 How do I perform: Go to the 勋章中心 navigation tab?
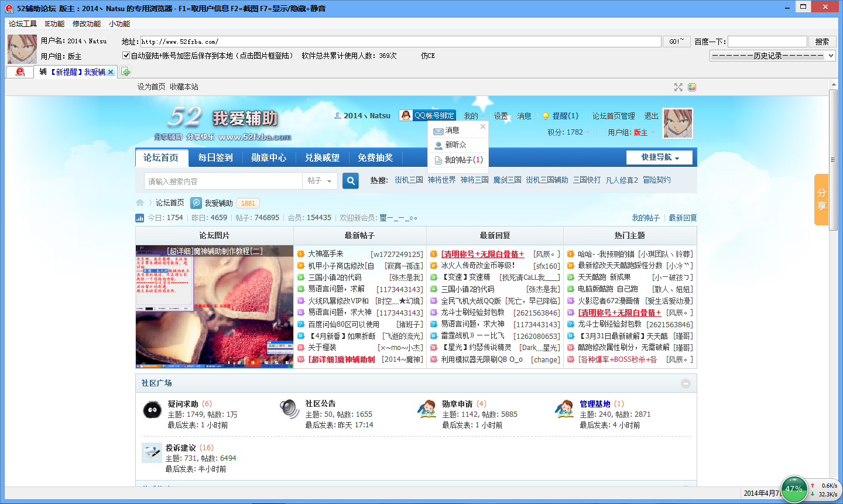click(269, 157)
